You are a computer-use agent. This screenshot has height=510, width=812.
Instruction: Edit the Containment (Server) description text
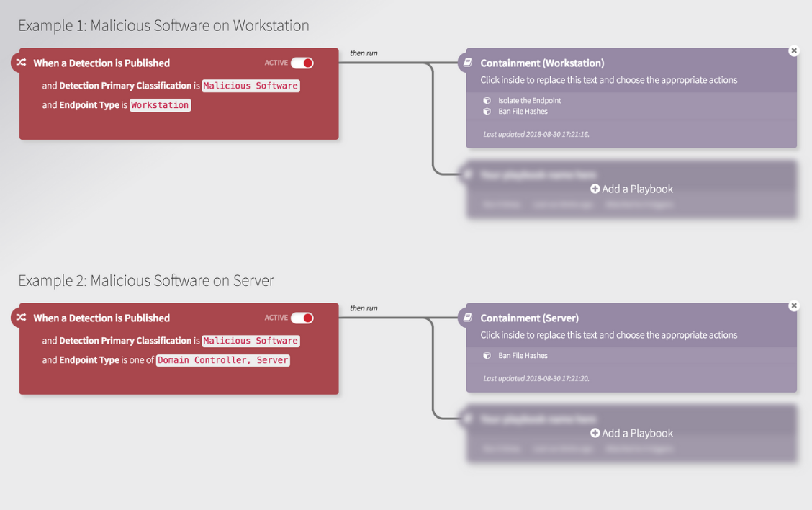pos(608,335)
